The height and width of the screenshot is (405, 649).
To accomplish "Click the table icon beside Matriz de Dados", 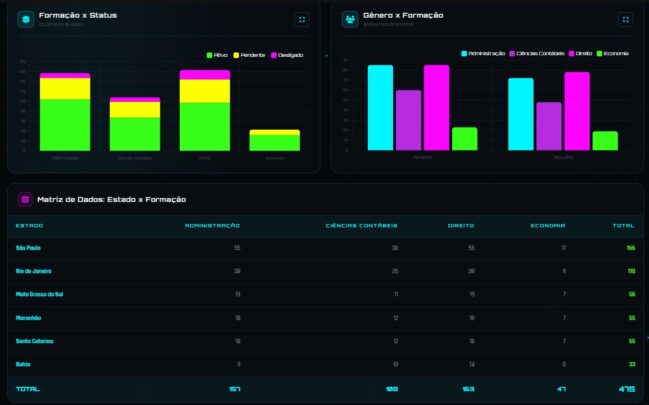I will (x=25, y=200).
